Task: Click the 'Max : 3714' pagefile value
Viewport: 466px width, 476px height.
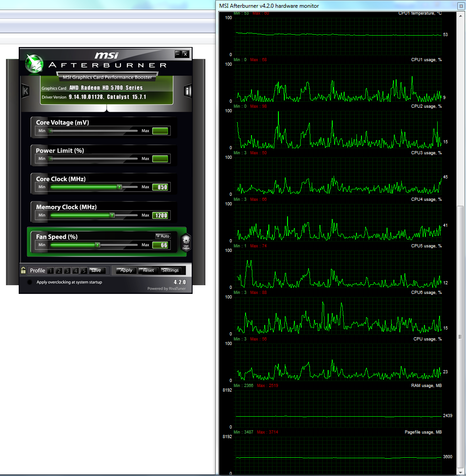Action: pos(267,432)
